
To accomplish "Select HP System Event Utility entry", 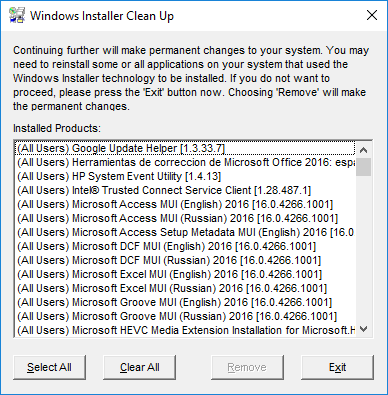I will (x=185, y=176).
